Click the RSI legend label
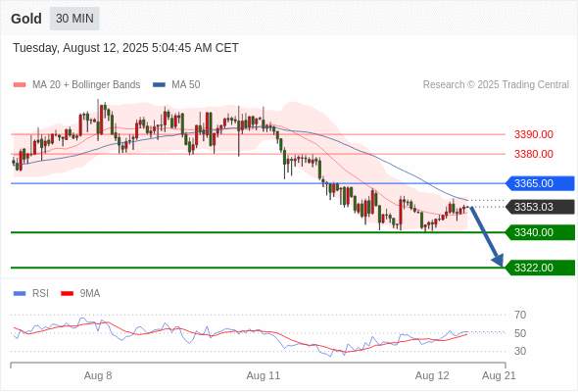The image size is (578, 392). pyautogui.click(x=40, y=294)
